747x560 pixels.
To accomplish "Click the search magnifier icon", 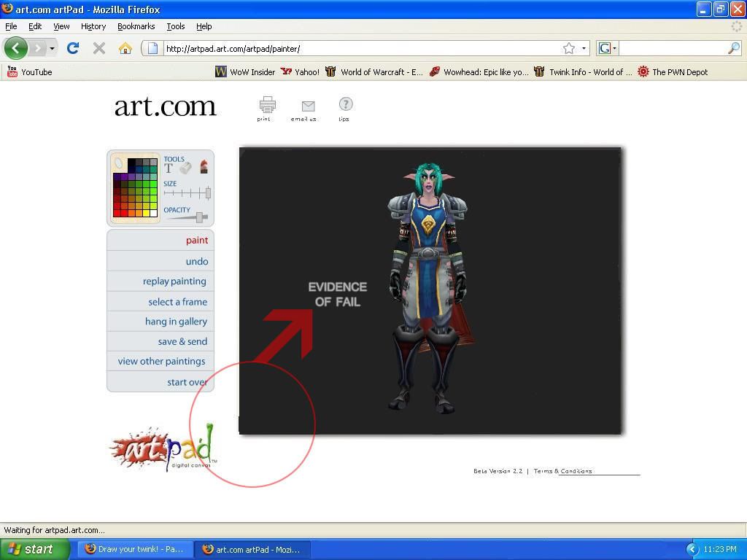I will point(734,48).
